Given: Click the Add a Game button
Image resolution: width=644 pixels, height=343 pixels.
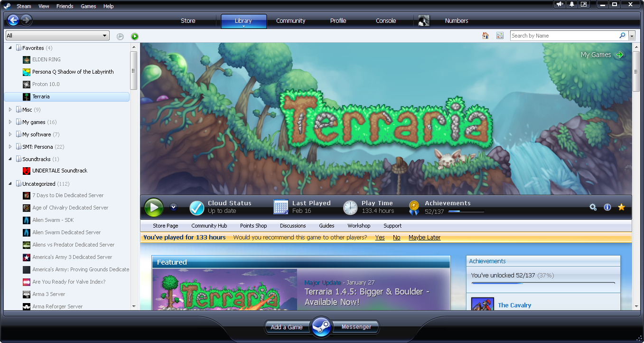Looking at the screenshot, I should 287,327.
